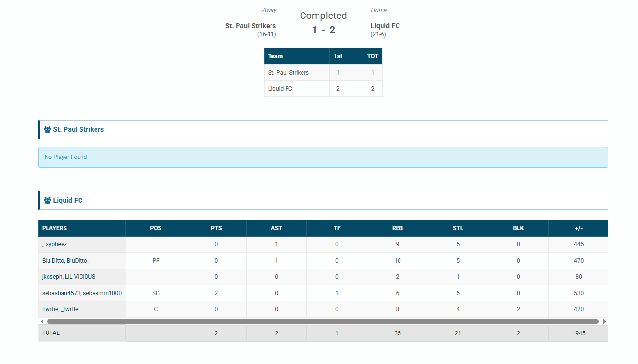Open the Blu Ditto player entry

coord(65,261)
